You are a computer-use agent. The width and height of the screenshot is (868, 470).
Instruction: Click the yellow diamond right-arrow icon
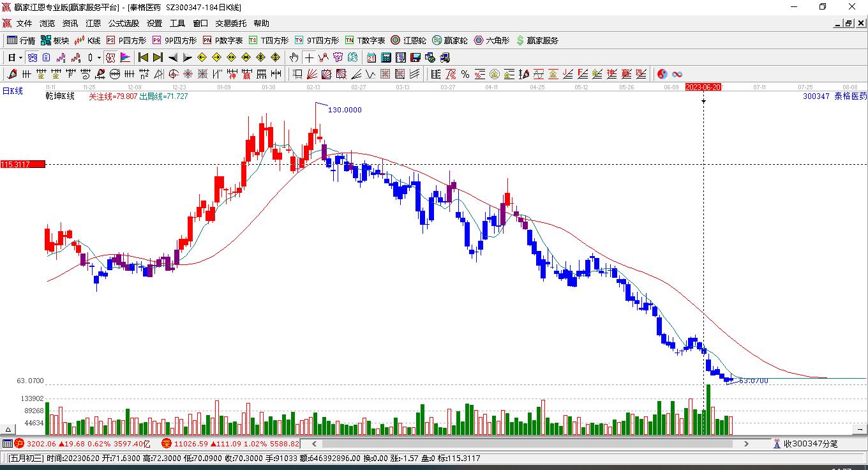coord(216,57)
